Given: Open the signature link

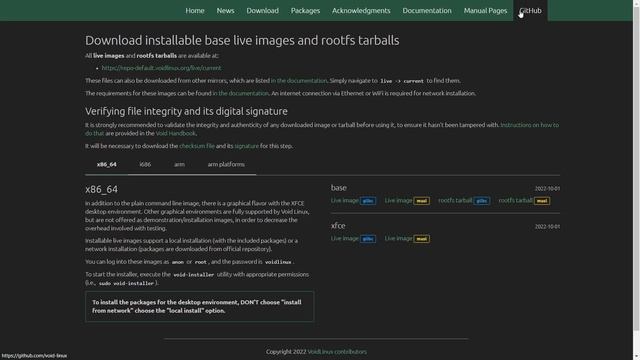Looking at the screenshot, I should pos(247,146).
